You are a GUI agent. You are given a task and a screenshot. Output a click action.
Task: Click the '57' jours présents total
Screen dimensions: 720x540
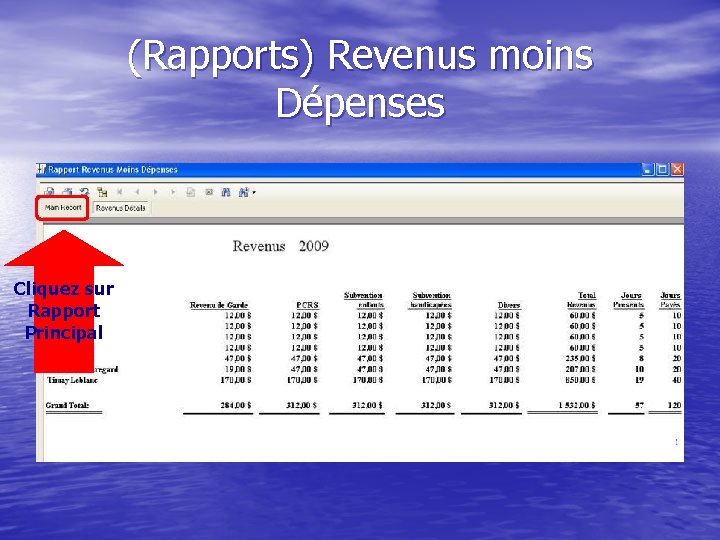click(x=639, y=405)
